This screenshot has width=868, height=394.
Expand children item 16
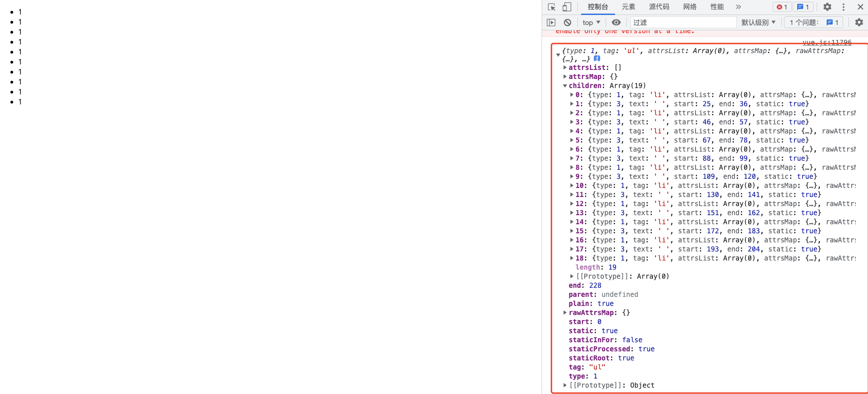572,240
